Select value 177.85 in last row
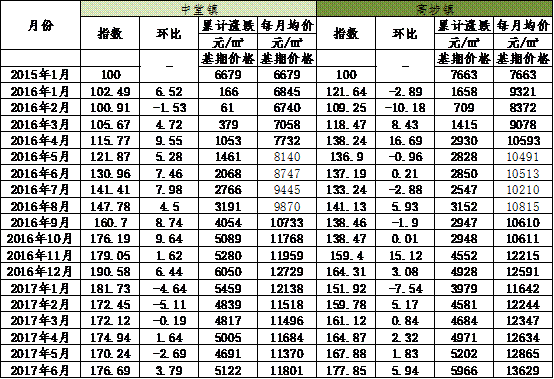Screen dimensions: 554x379 [346, 370]
